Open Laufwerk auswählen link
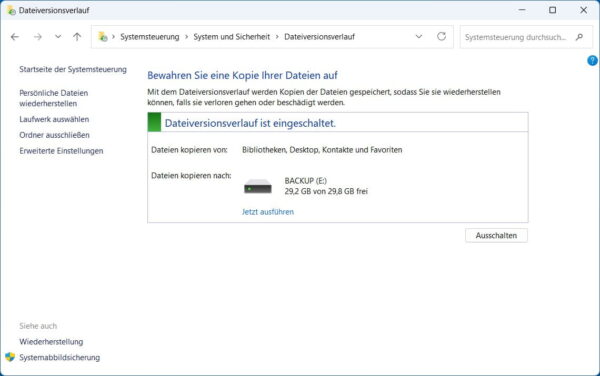600x376 pixels. point(54,119)
